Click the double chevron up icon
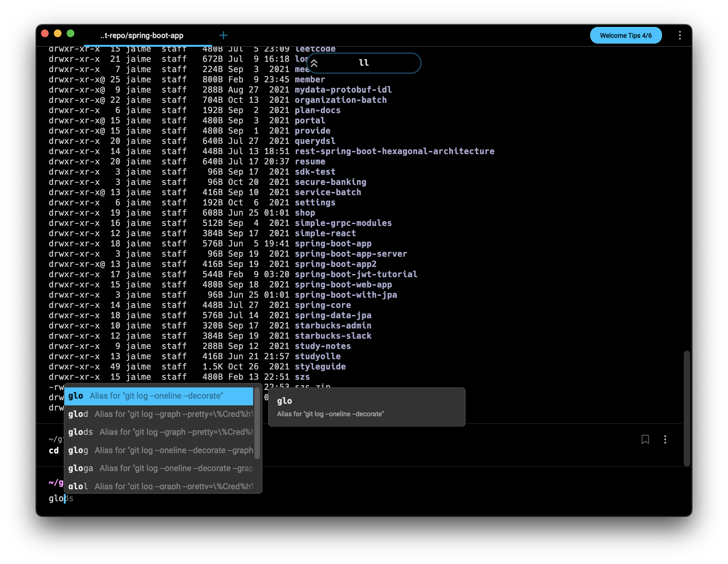 [x=314, y=63]
